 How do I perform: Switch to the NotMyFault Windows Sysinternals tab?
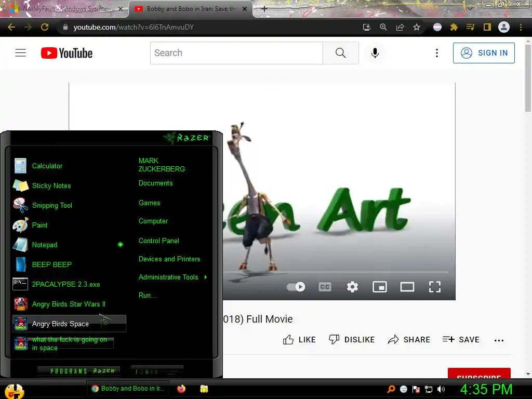[x=66, y=9]
